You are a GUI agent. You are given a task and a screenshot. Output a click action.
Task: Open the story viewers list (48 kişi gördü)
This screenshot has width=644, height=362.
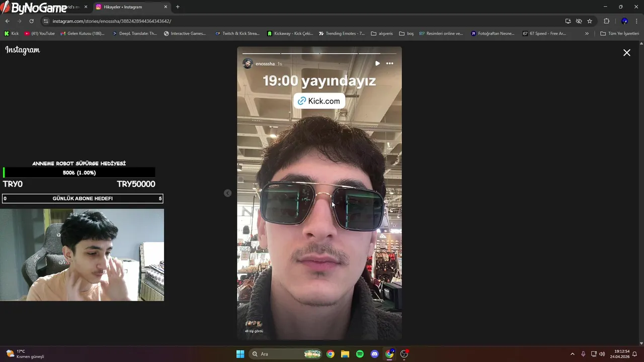[x=254, y=327]
